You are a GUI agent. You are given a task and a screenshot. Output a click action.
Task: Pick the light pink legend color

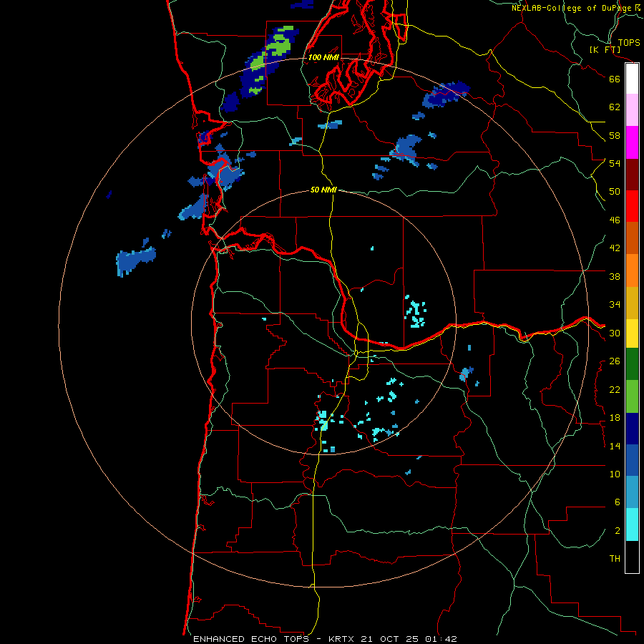pyautogui.click(x=632, y=110)
